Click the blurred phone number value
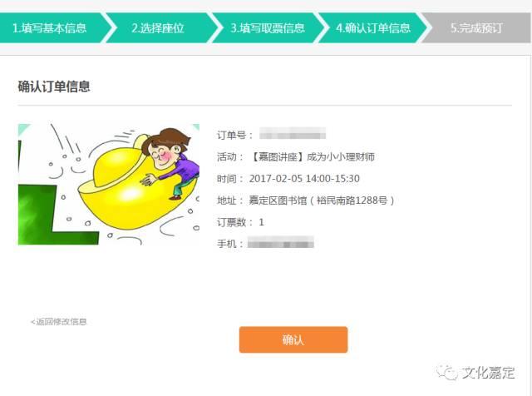 (x=281, y=242)
